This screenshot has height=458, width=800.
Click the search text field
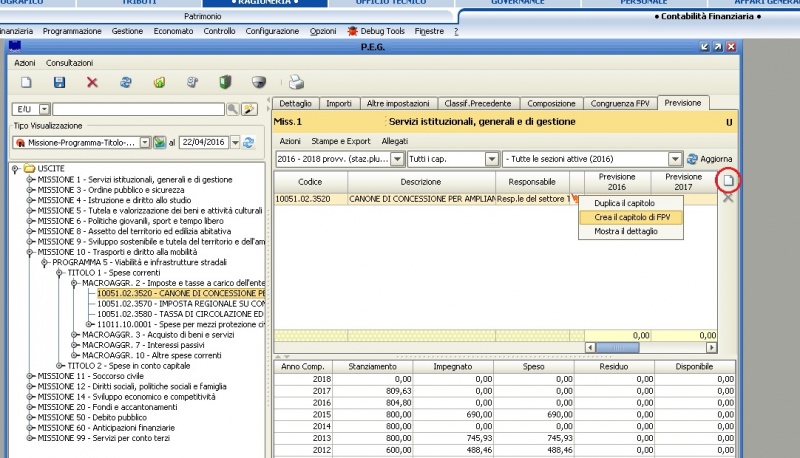pos(138,109)
